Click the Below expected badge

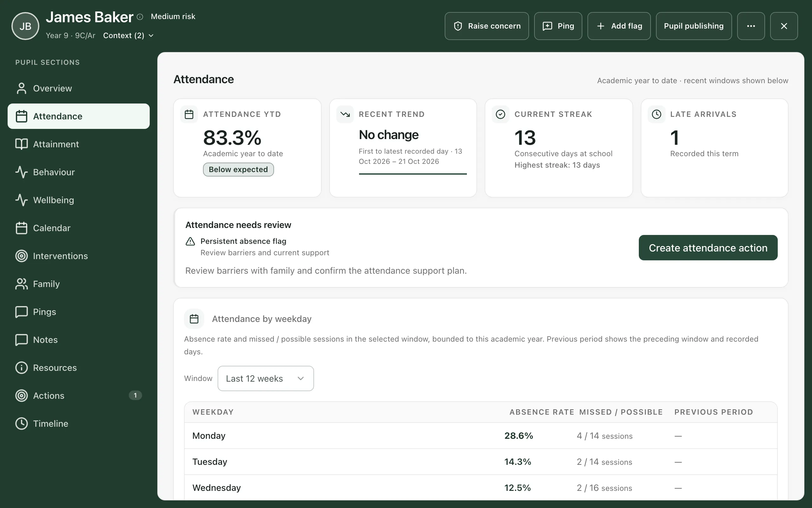click(x=238, y=169)
